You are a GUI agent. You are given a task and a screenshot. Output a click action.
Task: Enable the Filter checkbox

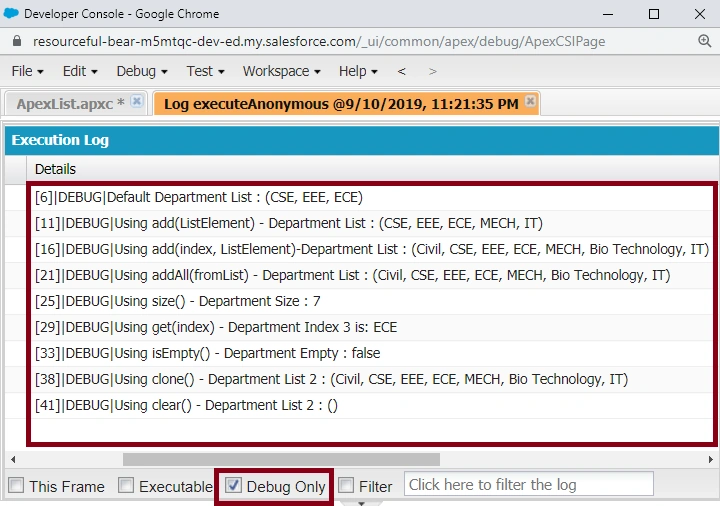tap(346, 485)
